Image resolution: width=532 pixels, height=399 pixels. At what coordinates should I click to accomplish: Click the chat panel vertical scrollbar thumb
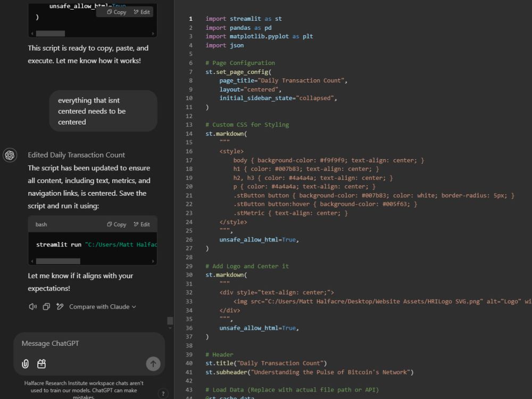170,321
